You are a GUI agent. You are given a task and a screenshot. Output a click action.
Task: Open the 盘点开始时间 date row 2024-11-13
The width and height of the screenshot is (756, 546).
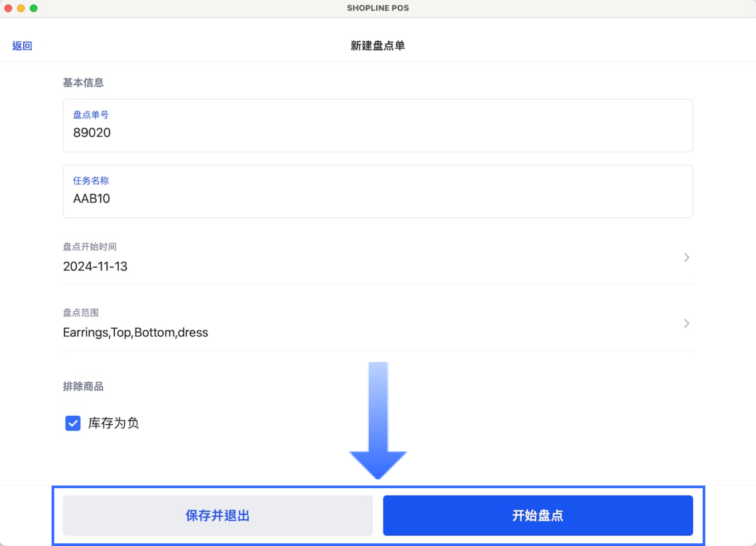click(x=378, y=257)
